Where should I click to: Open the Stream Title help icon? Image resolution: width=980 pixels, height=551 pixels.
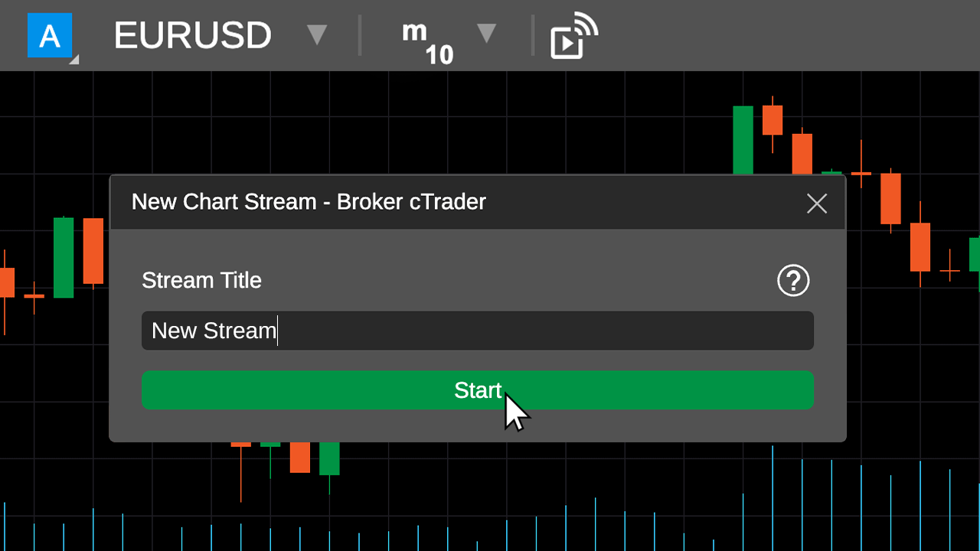[793, 280]
